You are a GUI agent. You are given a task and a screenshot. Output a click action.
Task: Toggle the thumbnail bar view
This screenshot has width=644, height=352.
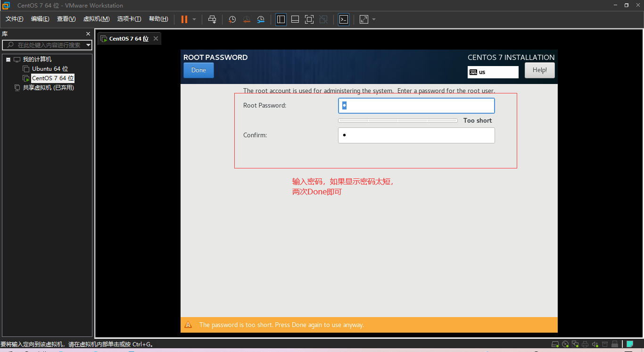(295, 19)
